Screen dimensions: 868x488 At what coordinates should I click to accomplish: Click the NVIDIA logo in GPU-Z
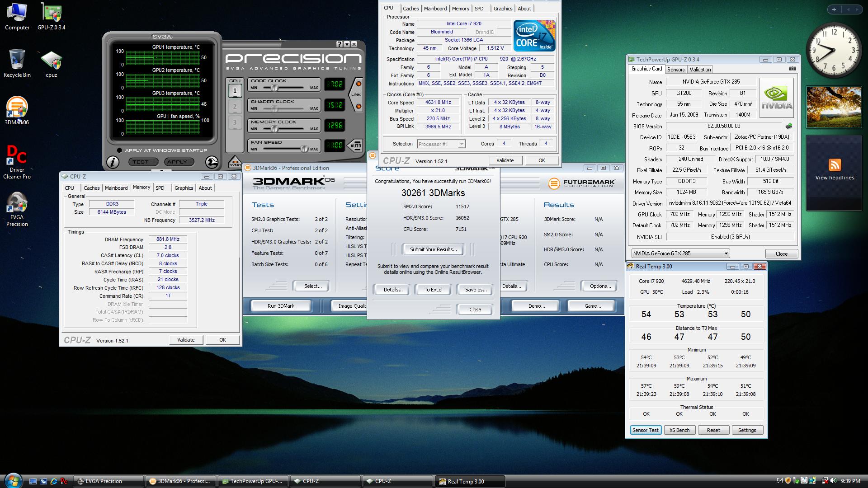(x=777, y=98)
